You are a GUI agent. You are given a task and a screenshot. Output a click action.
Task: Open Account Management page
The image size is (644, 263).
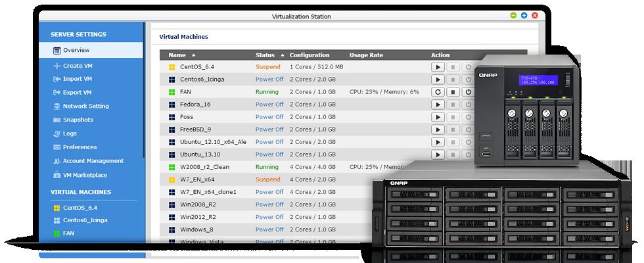[x=93, y=161]
